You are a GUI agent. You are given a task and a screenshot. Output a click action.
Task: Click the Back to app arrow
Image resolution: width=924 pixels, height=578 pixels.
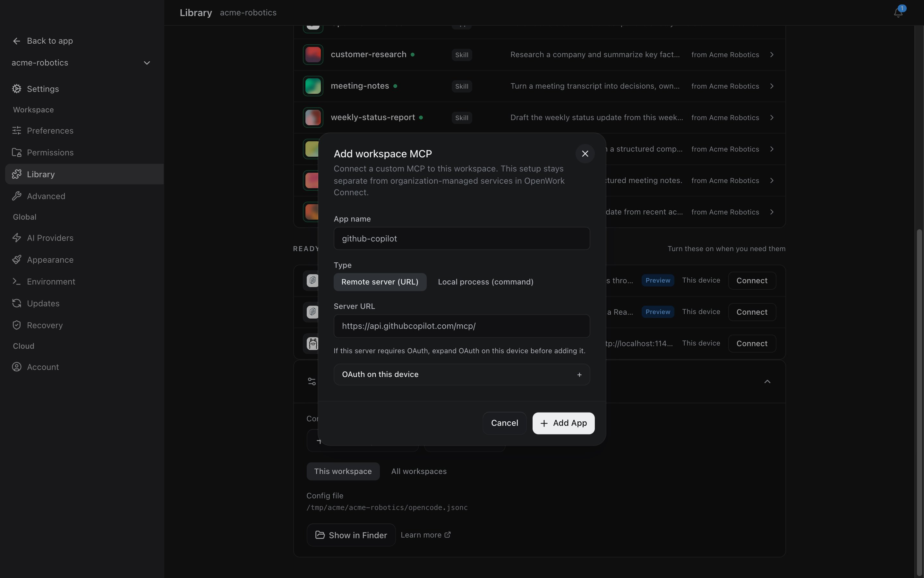click(16, 41)
